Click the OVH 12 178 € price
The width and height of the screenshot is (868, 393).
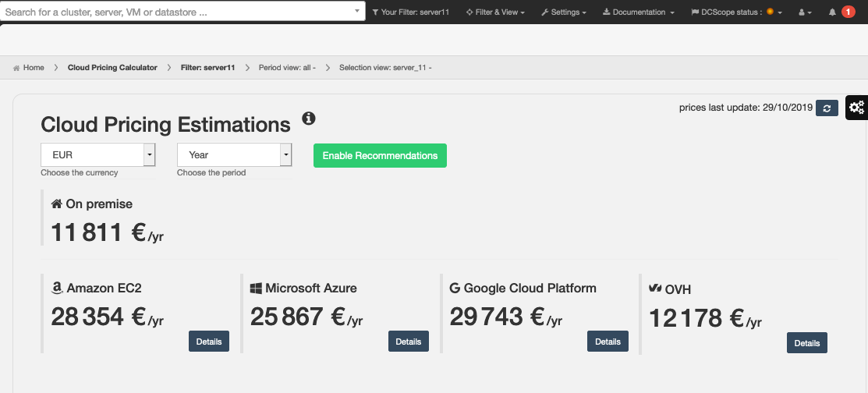(705, 318)
